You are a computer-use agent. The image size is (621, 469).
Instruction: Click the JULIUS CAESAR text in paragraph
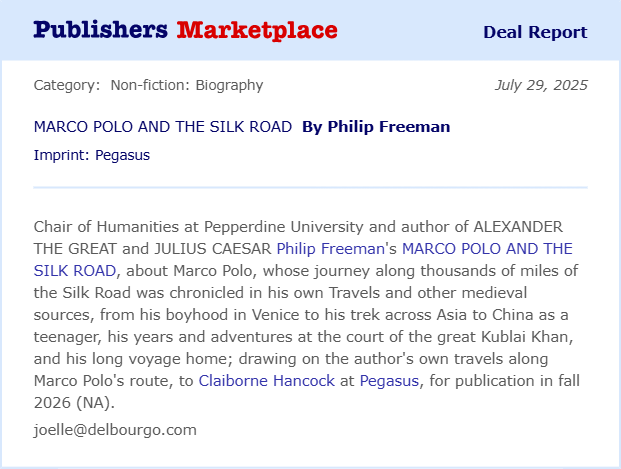click(213, 249)
